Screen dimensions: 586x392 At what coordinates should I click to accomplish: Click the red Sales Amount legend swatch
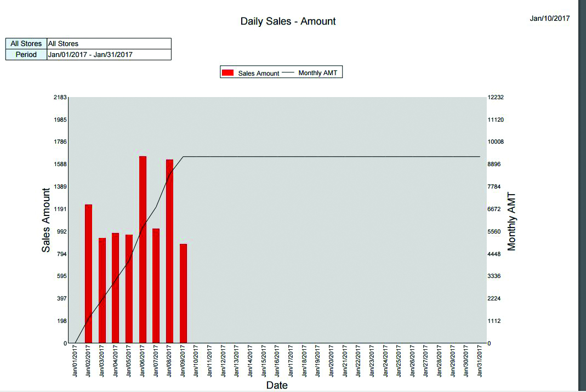click(227, 72)
